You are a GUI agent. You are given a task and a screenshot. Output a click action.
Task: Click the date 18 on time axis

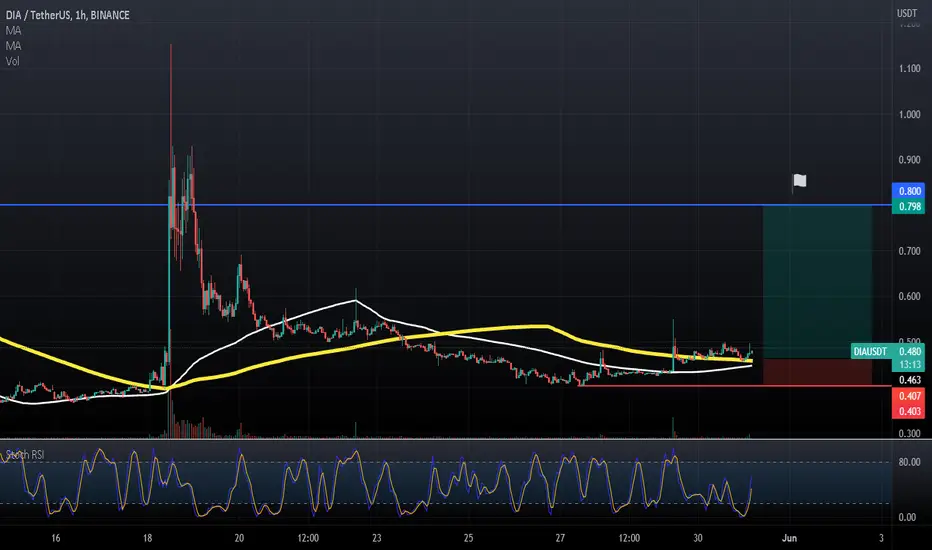pyautogui.click(x=147, y=538)
